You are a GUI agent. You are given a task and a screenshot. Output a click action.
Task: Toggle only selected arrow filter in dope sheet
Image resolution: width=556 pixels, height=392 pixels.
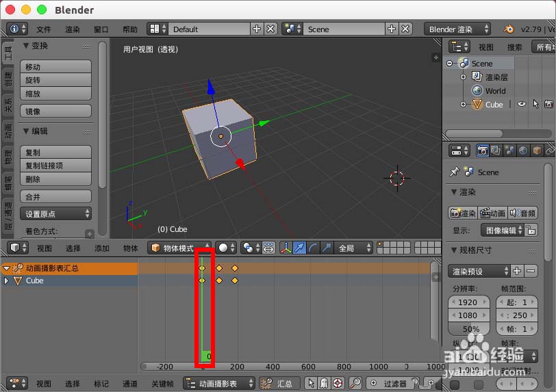coord(311,383)
